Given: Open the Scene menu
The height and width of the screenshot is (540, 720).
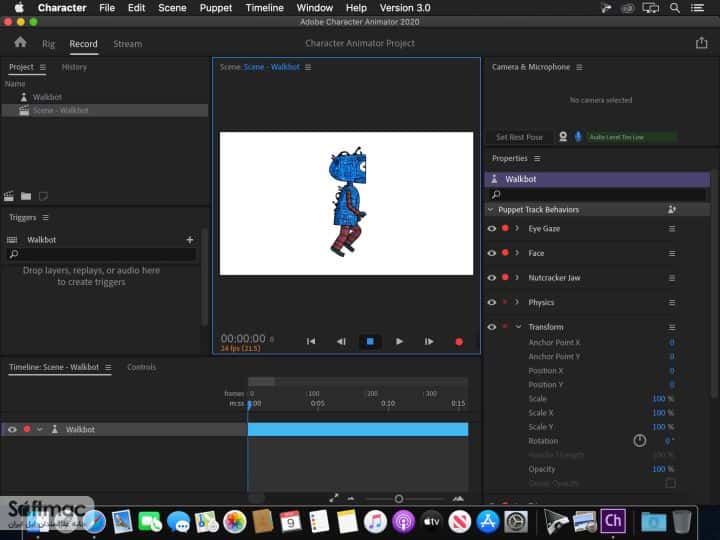Looking at the screenshot, I should [172, 8].
